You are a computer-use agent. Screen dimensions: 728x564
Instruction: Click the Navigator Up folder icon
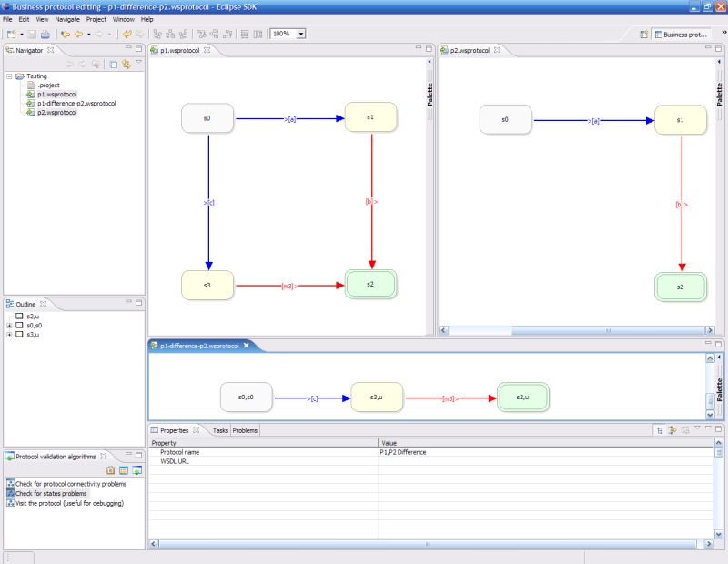pos(96,65)
